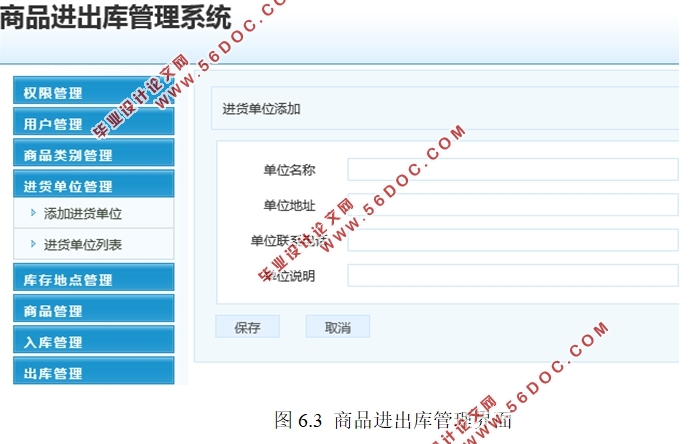Viewport: 694px width, 444px height.
Task: Expand the 商品类别管理 sidebar section
Action: pyautogui.click(x=93, y=155)
